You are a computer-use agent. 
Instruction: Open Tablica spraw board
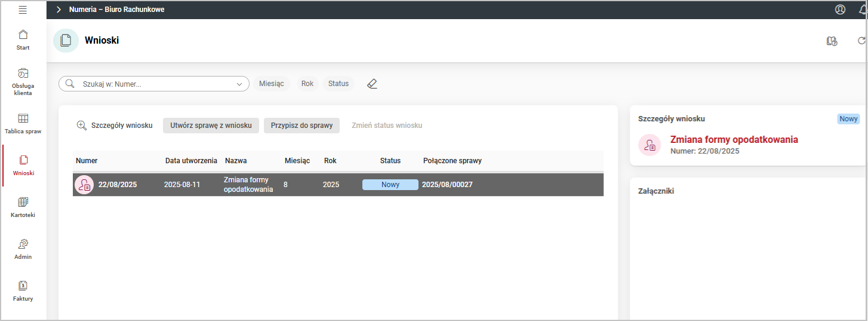(23, 123)
